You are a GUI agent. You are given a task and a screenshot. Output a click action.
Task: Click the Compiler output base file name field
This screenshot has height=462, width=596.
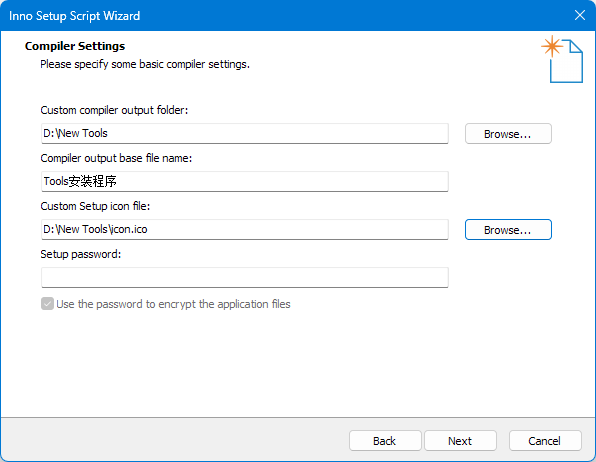point(245,181)
